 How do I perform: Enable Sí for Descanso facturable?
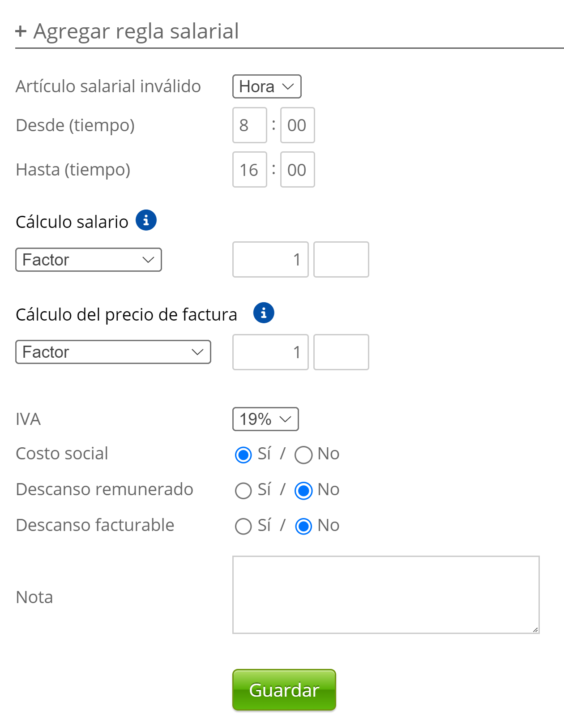(243, 527)
